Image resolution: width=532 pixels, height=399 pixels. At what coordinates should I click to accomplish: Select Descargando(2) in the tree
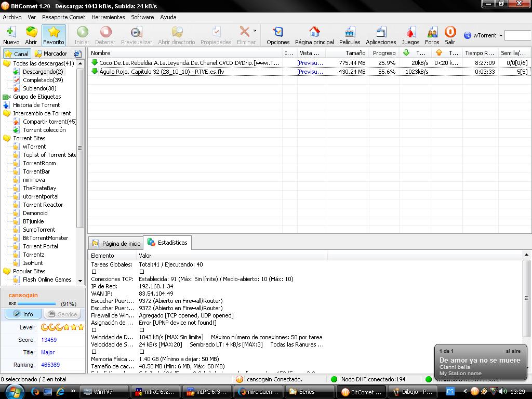43,72
